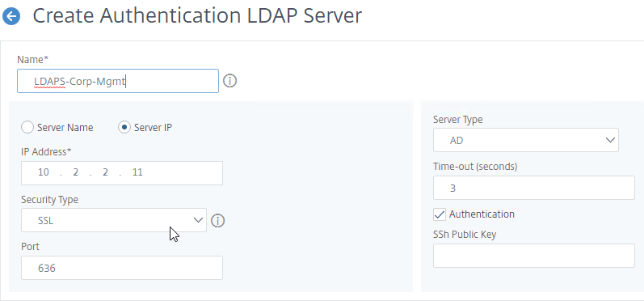Viewport: 644px width, 301px height.
Task: Click the second IP Address octet
Action: tap(76, 172)
